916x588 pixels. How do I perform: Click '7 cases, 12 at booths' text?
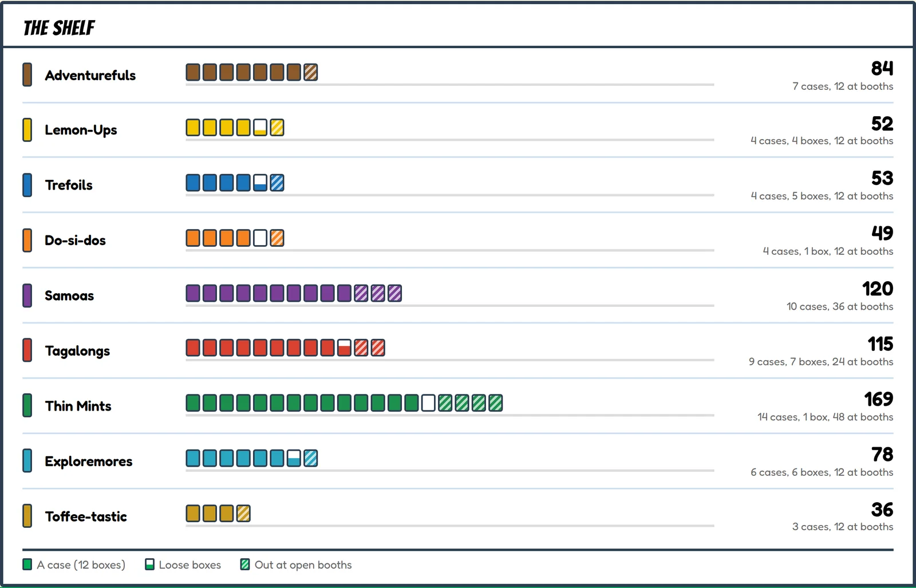[843, 86]
